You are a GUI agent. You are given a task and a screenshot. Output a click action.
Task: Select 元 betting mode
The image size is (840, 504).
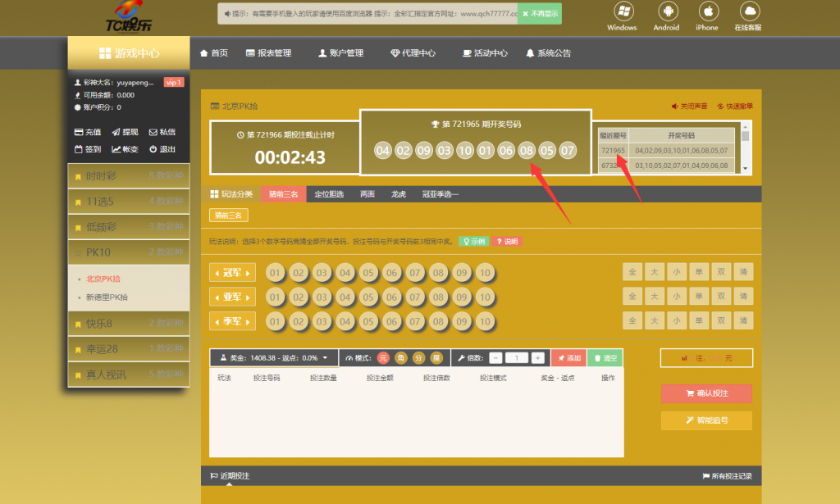[382, 358]
